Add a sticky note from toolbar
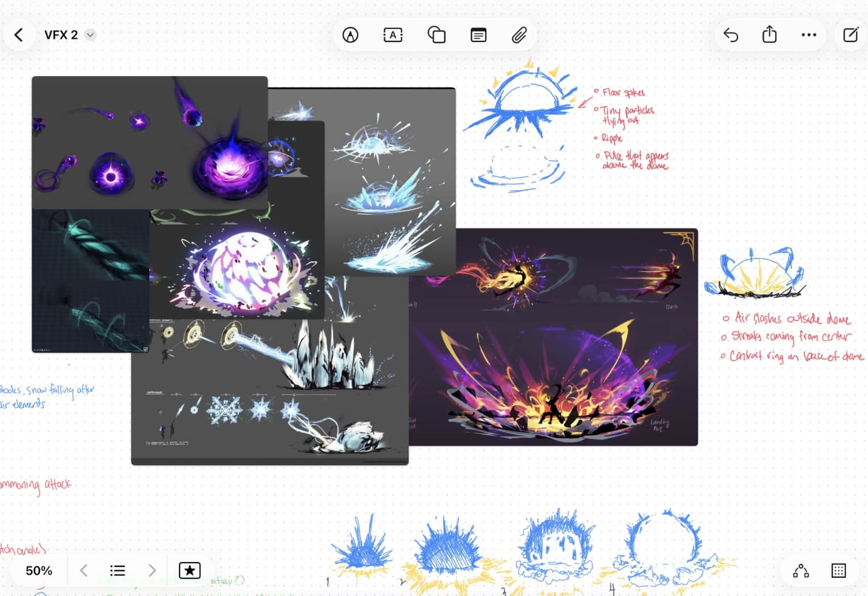 pyautogui.click(x=478, y=35)
